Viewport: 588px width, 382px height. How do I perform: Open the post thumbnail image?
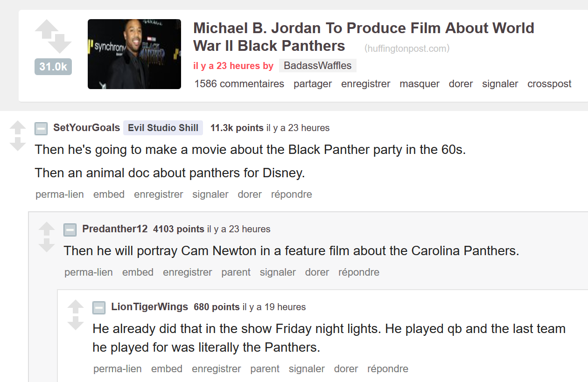[134, 54]
